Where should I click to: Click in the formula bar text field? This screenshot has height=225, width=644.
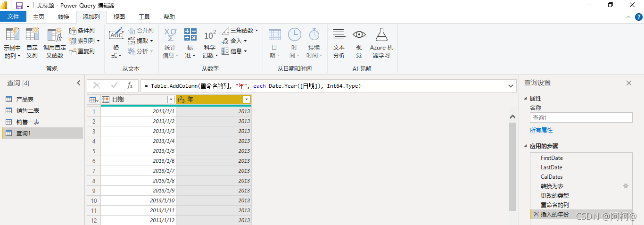323,86
